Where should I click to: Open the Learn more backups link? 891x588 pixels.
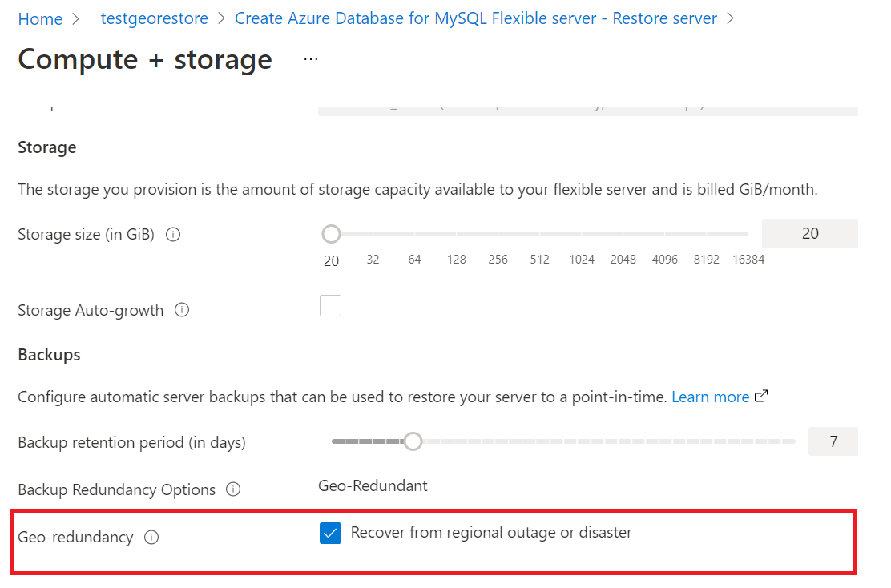tap(710, 397)
